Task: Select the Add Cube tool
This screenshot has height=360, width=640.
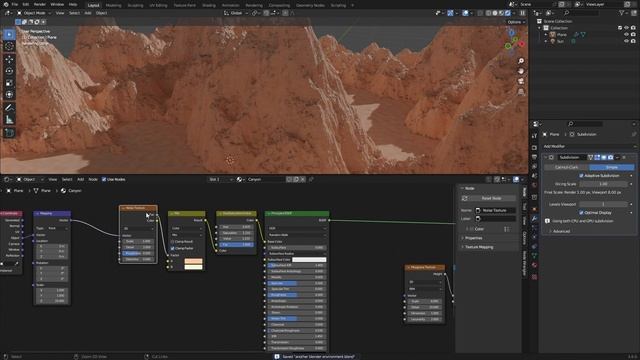Action: point(9,133)
